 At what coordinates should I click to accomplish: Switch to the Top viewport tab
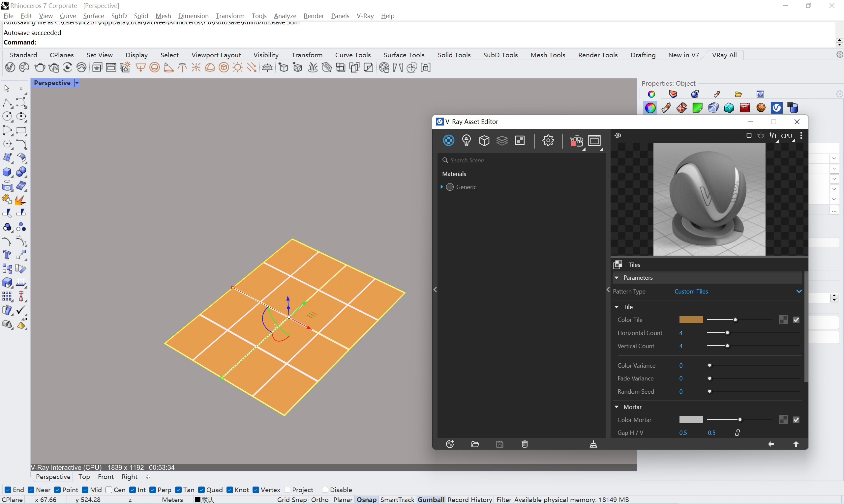tap(84, 477)
